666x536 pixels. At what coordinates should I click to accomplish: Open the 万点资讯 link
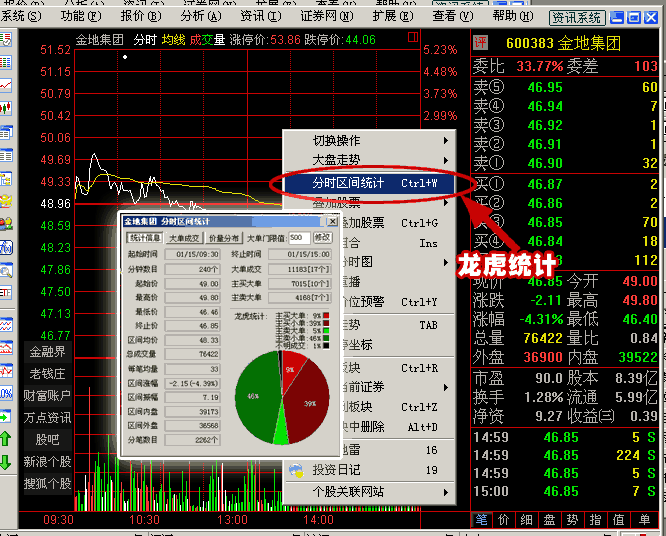(48, 418)
